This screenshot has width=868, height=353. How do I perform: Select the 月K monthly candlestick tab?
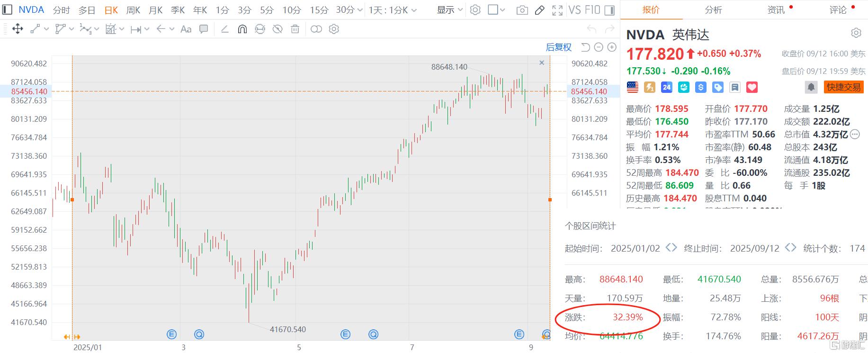(x=156, y=10)
